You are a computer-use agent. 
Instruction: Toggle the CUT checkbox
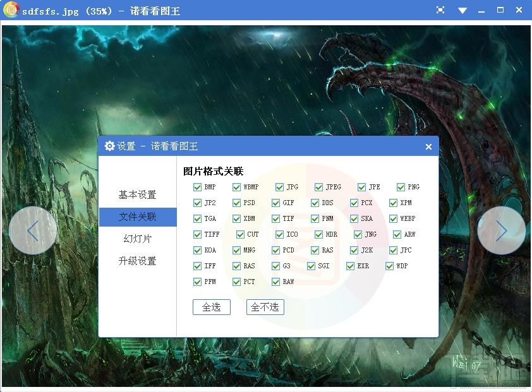240,234
